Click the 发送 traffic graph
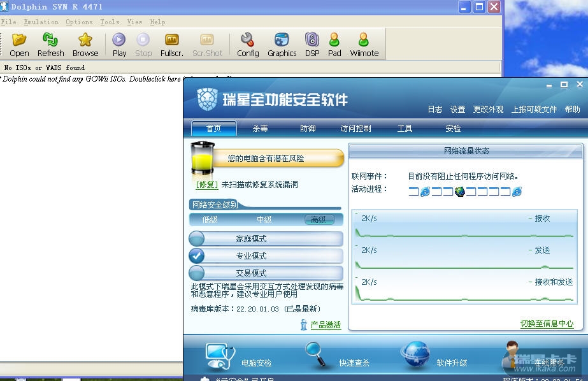Image resolution: width=588 pixels, height=381 pixels. click(464, 257)
